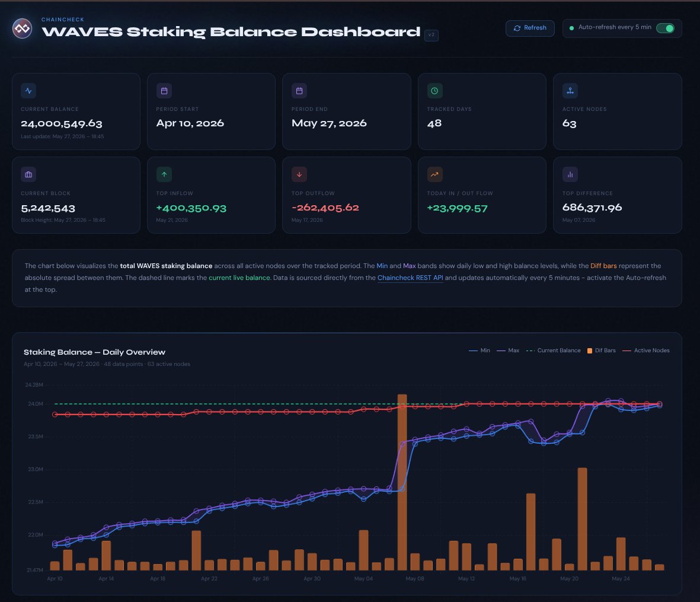Click the May 04 x-axis label

pos(363,579)
